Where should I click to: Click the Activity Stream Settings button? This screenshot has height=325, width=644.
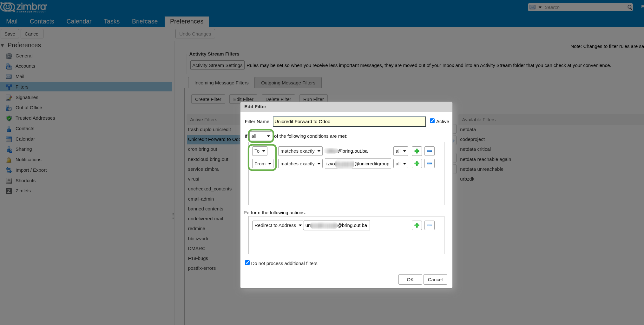[x=217, y=65]
